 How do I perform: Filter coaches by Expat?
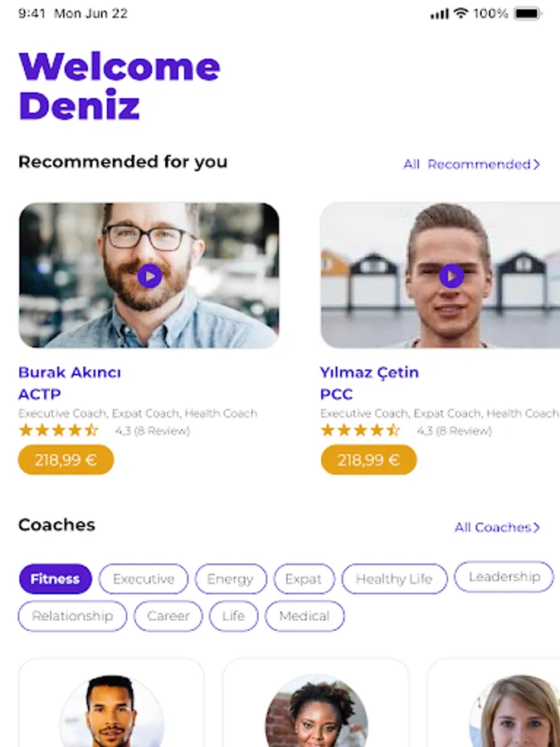[x=304, y=579]
